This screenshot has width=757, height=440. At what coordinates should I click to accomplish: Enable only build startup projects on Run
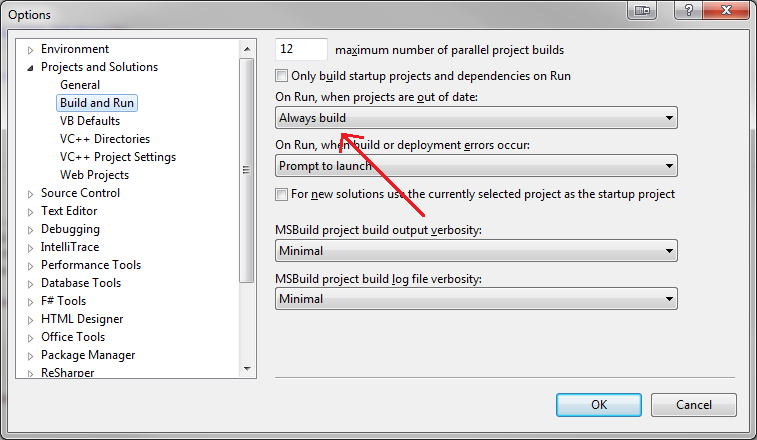click(282, 75)
